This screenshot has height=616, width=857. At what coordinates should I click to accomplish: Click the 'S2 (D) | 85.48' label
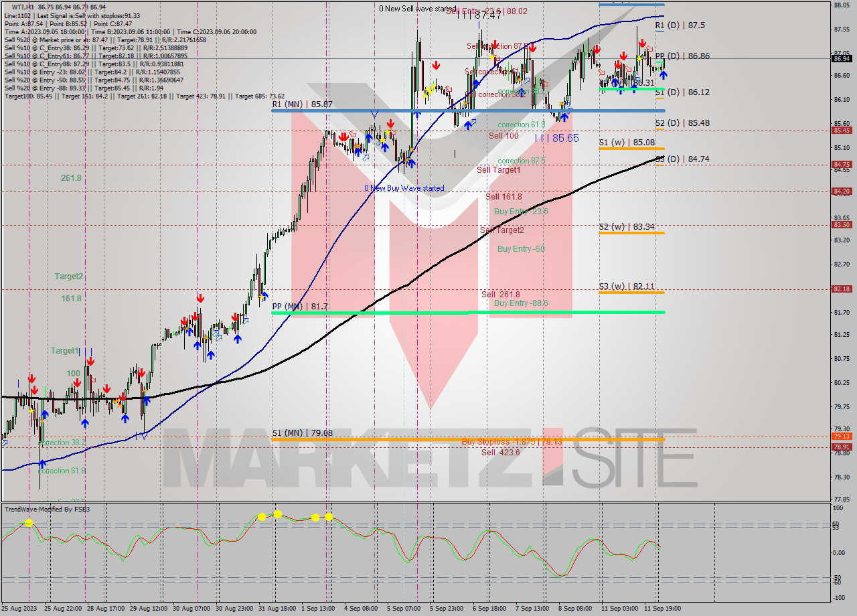682,123
